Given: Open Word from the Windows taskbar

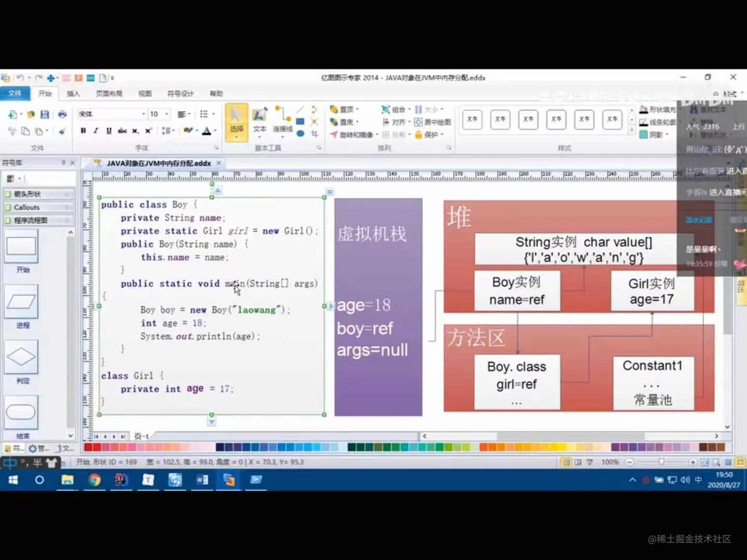Looking at the screenshot, I should [202, 480].
